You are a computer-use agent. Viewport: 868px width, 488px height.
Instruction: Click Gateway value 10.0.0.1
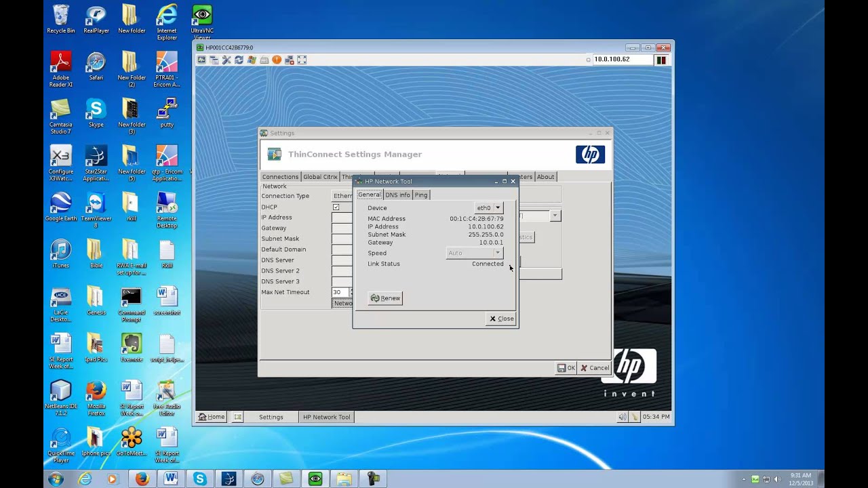click(491, 243)
